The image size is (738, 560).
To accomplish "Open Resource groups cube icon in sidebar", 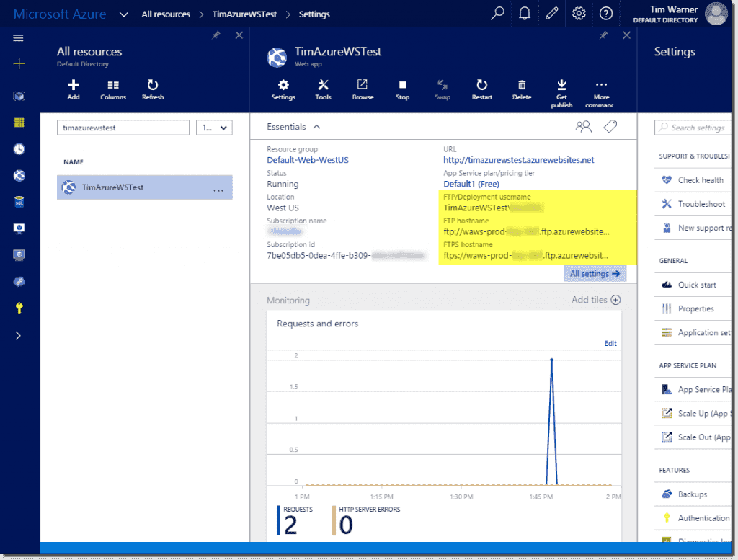I will point(19,96).
